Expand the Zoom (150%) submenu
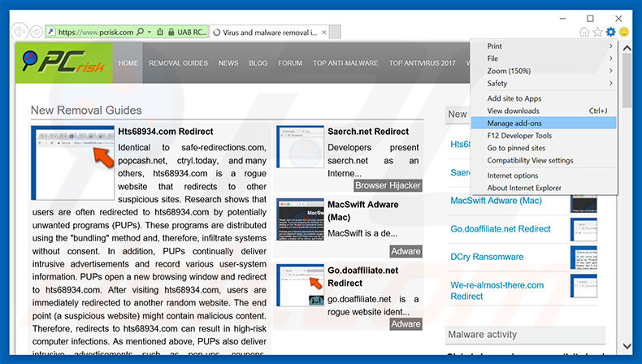The width and height of the screenshot is (642, 364). tap(543, 71)
